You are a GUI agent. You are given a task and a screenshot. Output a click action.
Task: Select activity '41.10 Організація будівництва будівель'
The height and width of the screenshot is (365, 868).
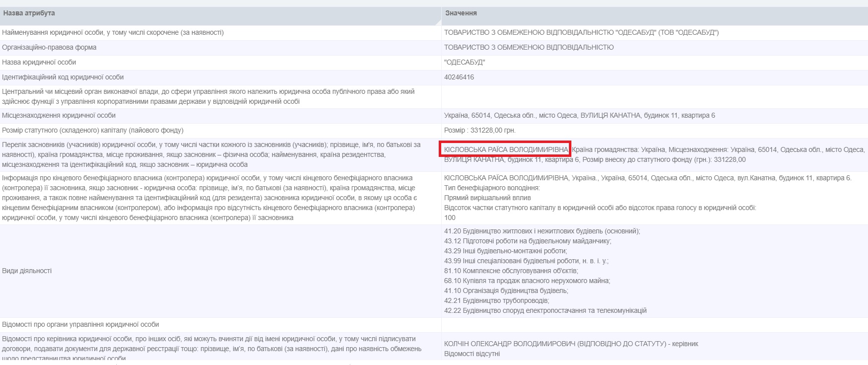point(506,291)
